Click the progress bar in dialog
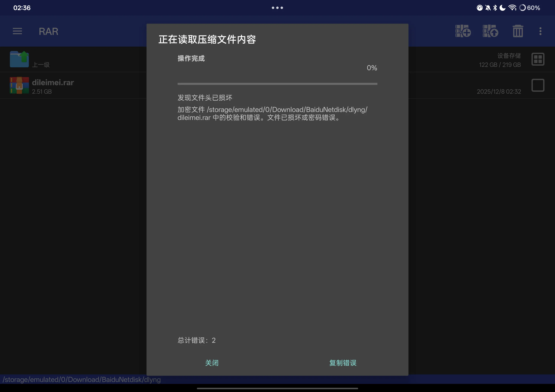 277,84
